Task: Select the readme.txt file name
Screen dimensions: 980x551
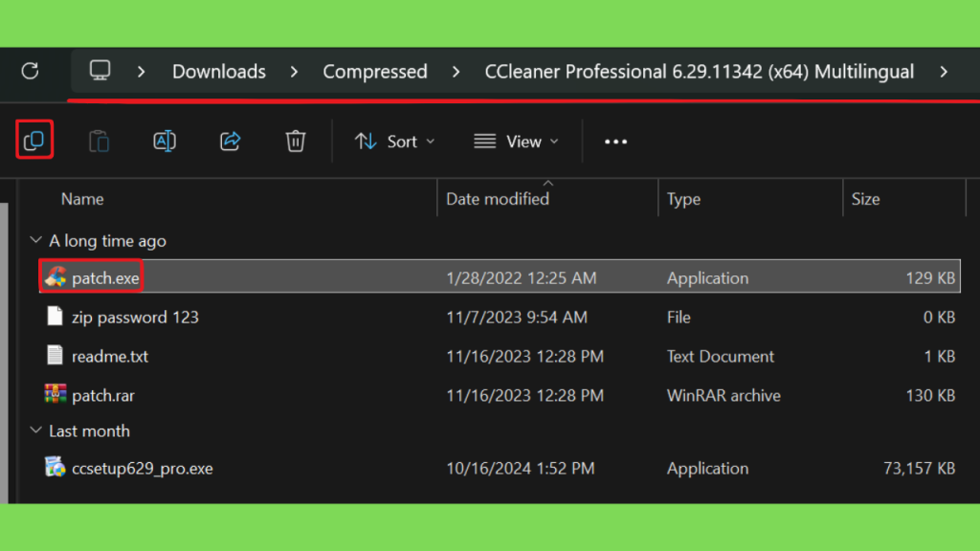Action: tap(110, 356)
